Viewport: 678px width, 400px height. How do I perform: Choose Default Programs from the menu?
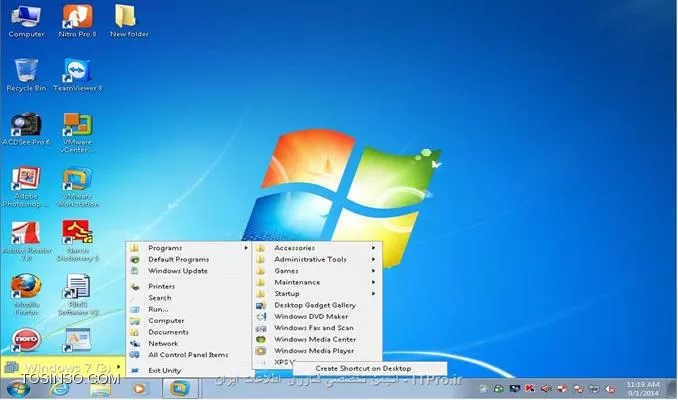189,259
